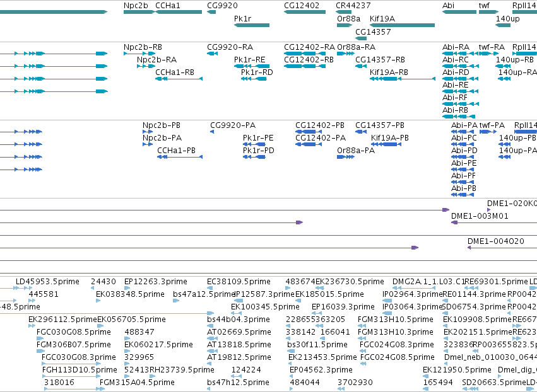Click transcript label CCHa1-RB
This screenshot has width=537, height=392.
point(175,72)
